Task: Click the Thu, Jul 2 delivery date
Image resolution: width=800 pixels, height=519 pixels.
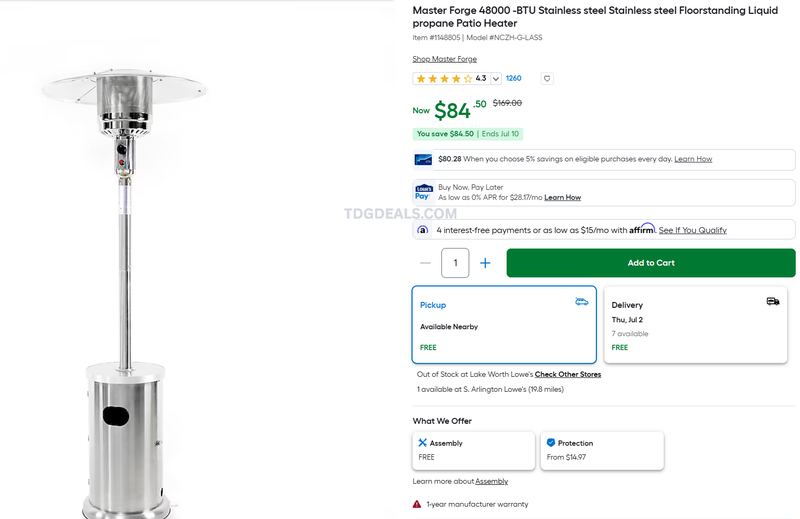Action: pos(627,320)
